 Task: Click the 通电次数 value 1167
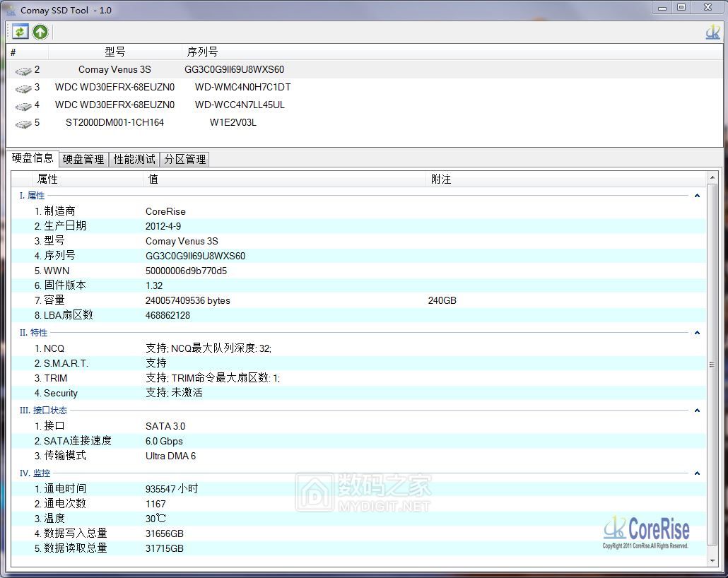point(155,504)
